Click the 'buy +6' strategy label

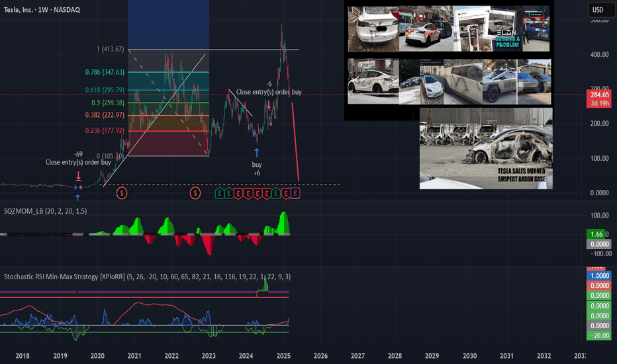tap(257, 169)
